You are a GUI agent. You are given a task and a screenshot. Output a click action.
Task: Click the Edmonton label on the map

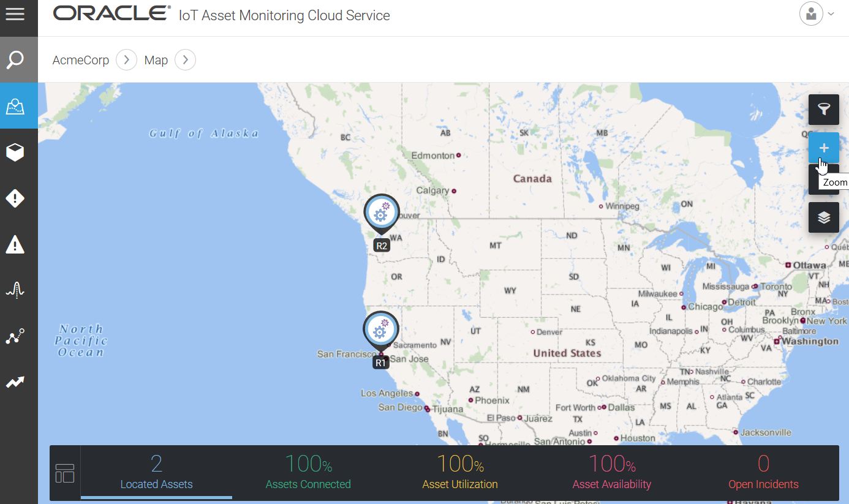[433, 156]
